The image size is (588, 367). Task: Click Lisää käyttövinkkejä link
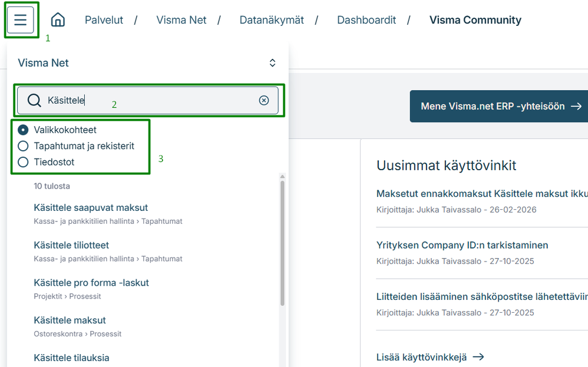[430, 357]
